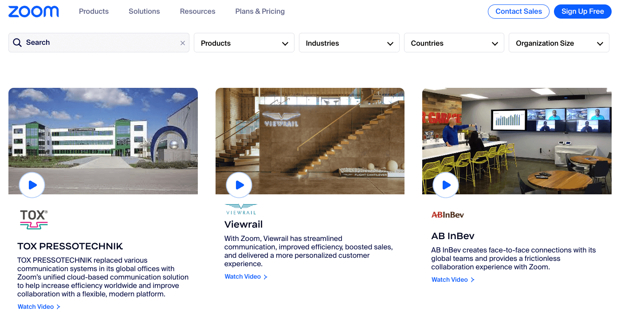Click the Viewrail logo icon
Screen dimensions: 644x331
click(x=241, y=209)
